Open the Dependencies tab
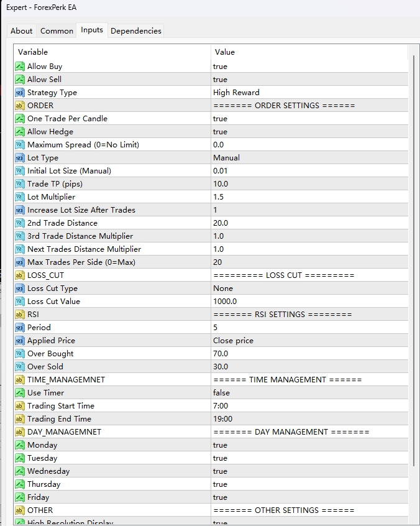Image resolution: width=420 pixels, height=526 pixels. pos(135,30)
